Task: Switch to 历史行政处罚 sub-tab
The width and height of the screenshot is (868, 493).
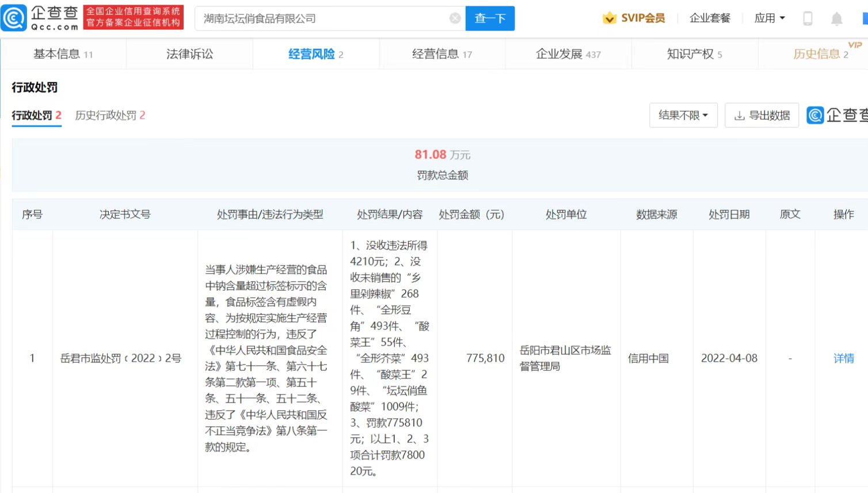Action: (x=110, y=115)
